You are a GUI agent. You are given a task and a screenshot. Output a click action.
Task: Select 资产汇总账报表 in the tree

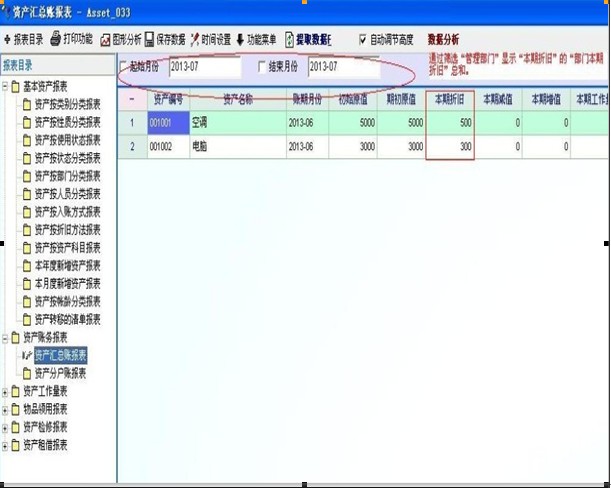click(x=61, y=355)
